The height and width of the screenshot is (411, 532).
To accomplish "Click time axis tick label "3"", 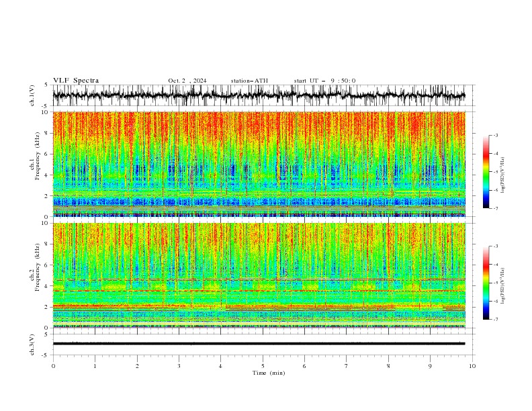I will point(179,366).
